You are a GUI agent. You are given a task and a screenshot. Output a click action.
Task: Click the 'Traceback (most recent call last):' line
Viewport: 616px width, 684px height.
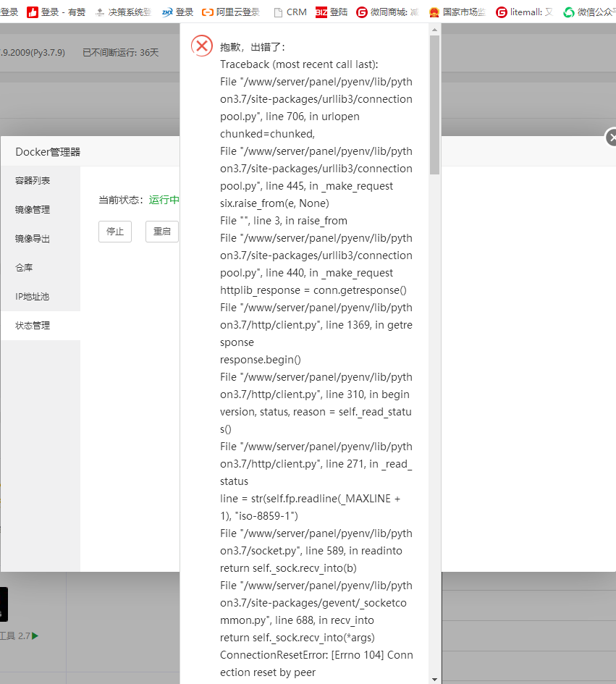pyautogui.click(x=299, y=64)
